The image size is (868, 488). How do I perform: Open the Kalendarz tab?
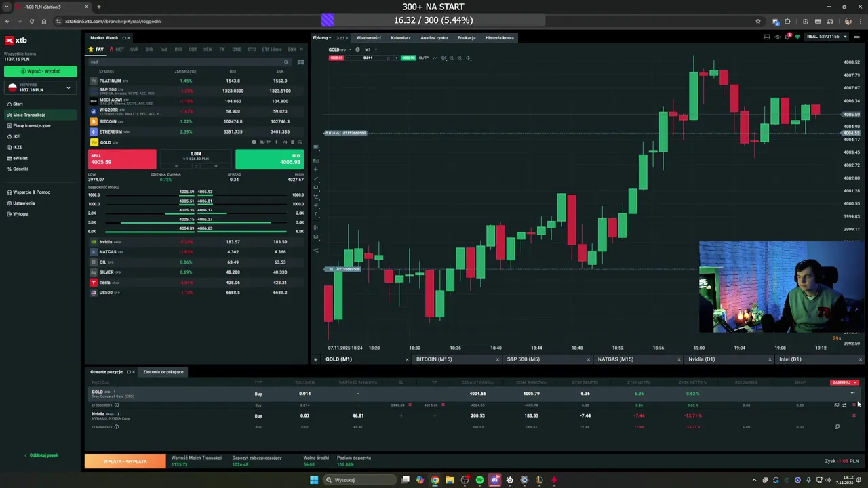point(400,38)
